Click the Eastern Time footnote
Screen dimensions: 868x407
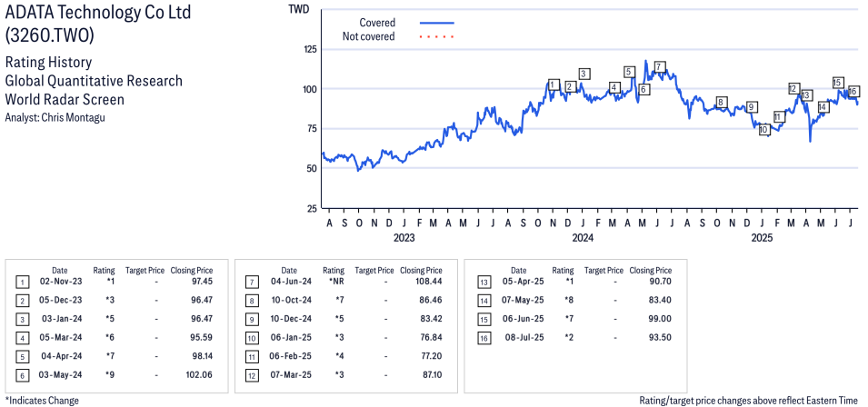(749, 401)
